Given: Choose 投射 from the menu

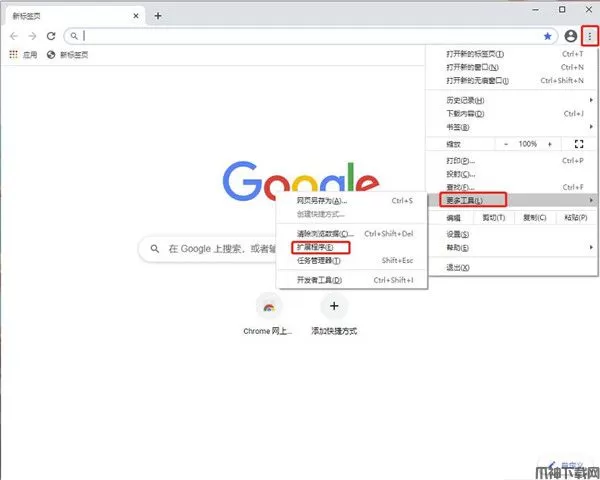Looking at the screenshot, I should (x=512, y=174).
